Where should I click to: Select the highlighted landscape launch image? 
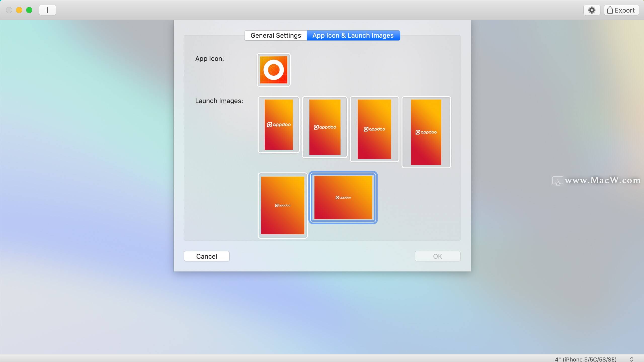343,198
